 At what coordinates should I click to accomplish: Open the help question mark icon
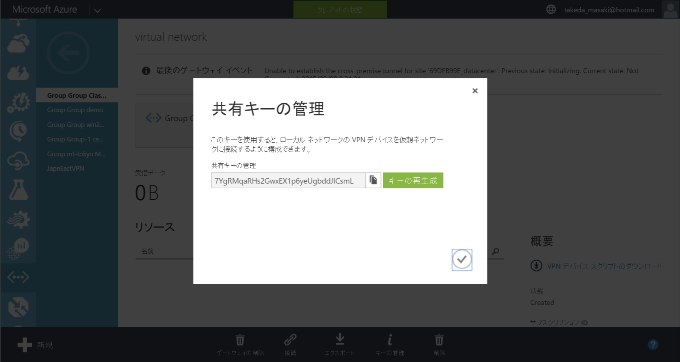[x=653, y=345]
